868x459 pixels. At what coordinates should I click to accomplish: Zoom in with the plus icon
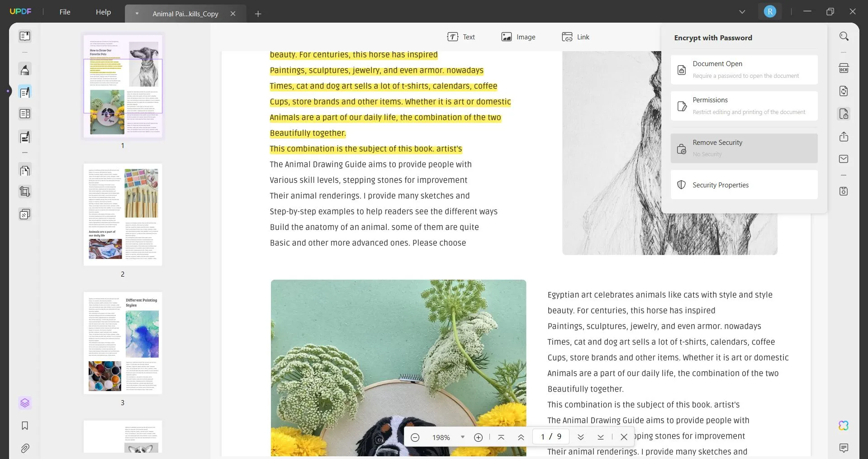pos(478,437)
